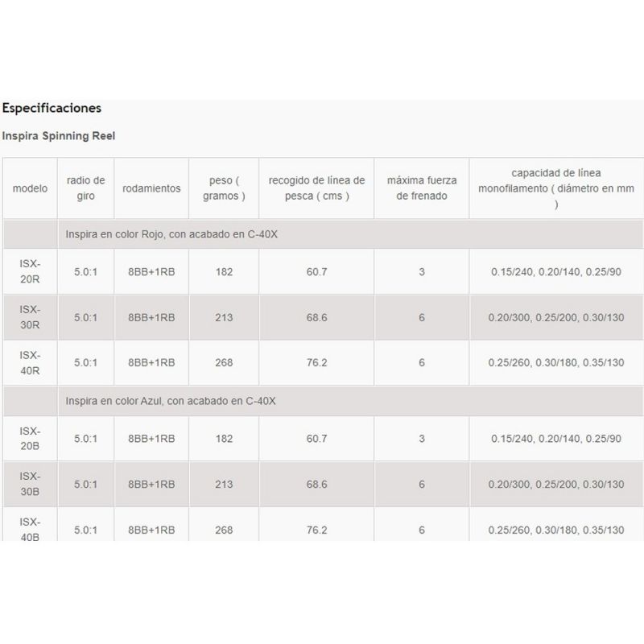This screenshot has height=644, width=644.
Task: Click the ISX-20R model cell
Action: pos(30,271)
